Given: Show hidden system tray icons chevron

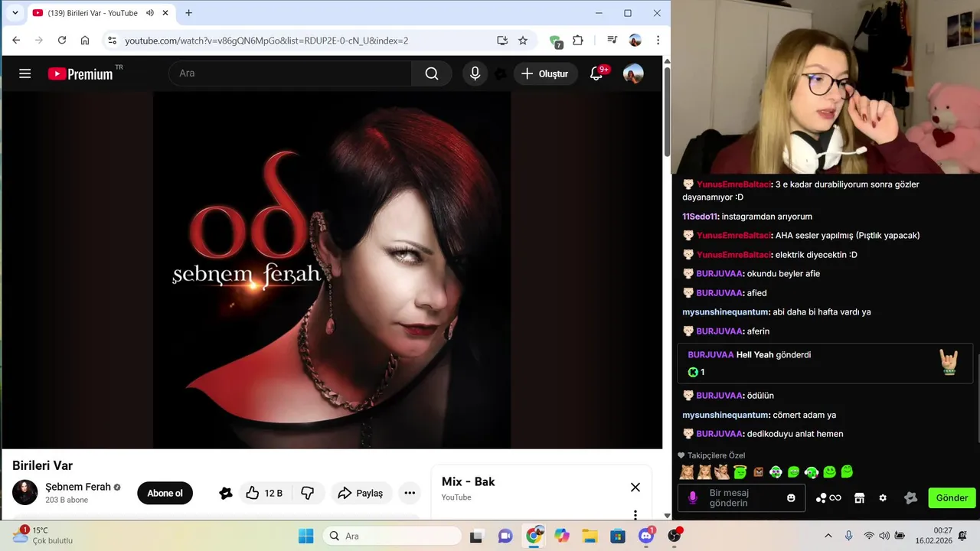Looking at the screenshot, I should tap(828, 536).
